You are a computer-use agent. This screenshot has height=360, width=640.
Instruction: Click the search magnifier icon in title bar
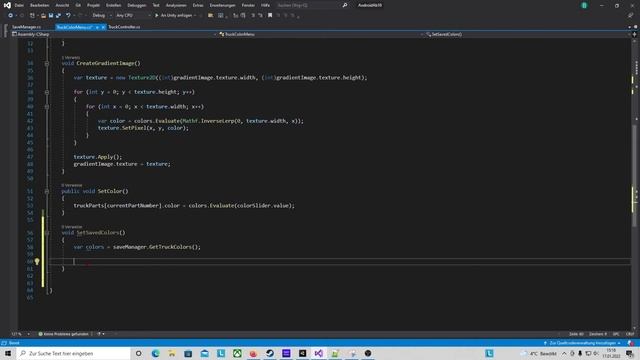click(x=344, y=5)
